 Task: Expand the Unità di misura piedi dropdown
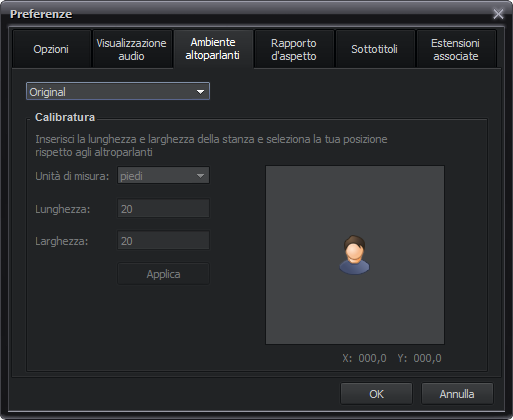163,175
